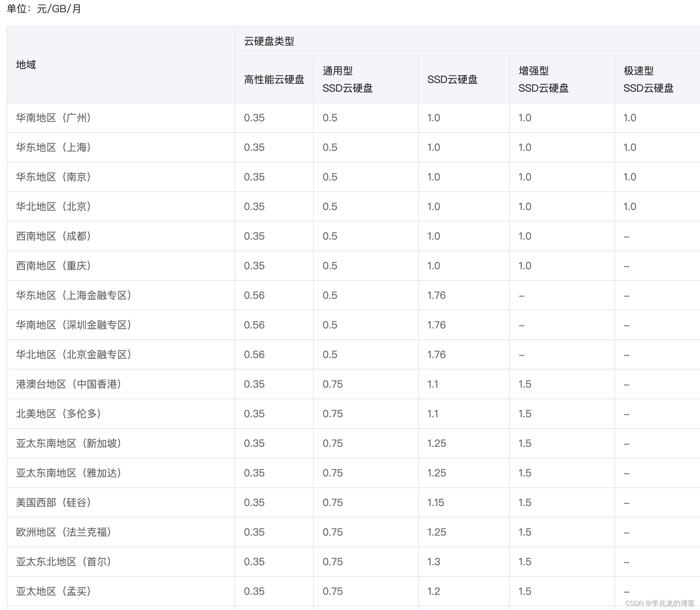Click the 港澳台地区（中国香港） region cell
The image size is (700, 610).
69,384
